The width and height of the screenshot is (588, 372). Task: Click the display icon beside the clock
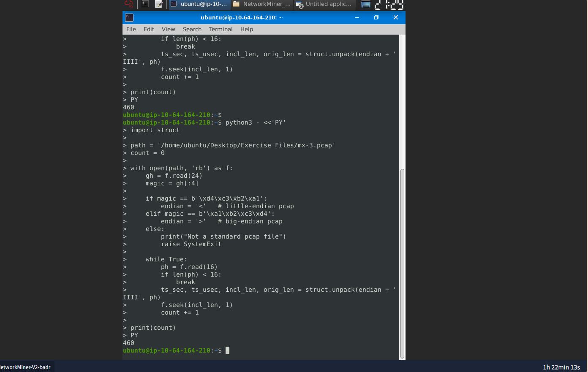pos(366,4)
